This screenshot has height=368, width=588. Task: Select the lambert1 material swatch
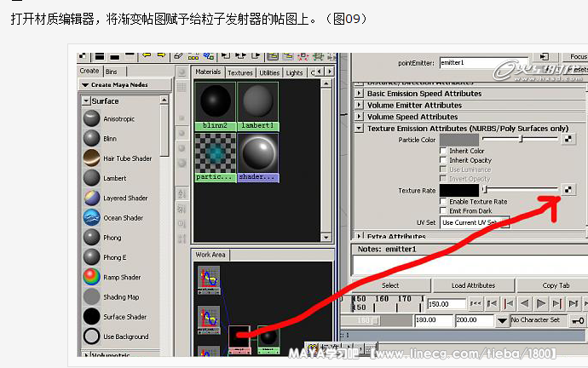coord(257,106)
